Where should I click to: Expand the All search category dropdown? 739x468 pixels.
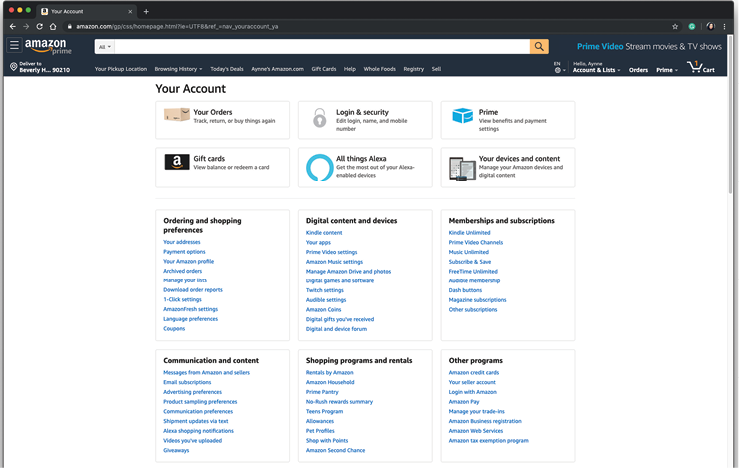pyautogui.click(x=104, y=47)
